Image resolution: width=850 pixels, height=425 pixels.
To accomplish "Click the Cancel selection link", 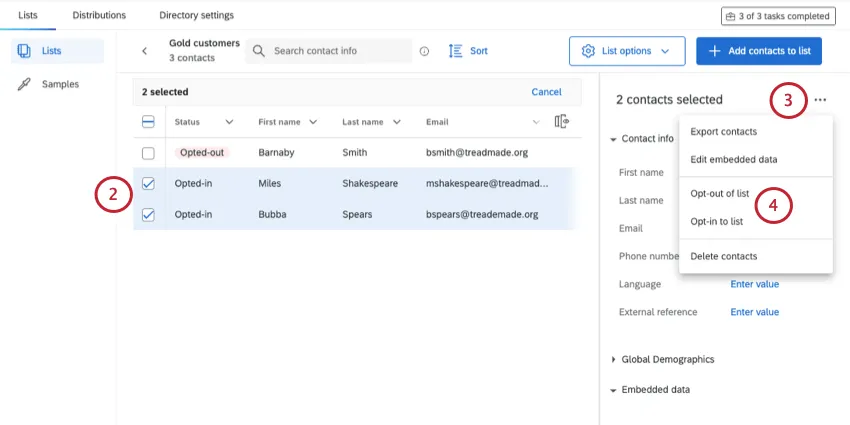I will (546, 92).
